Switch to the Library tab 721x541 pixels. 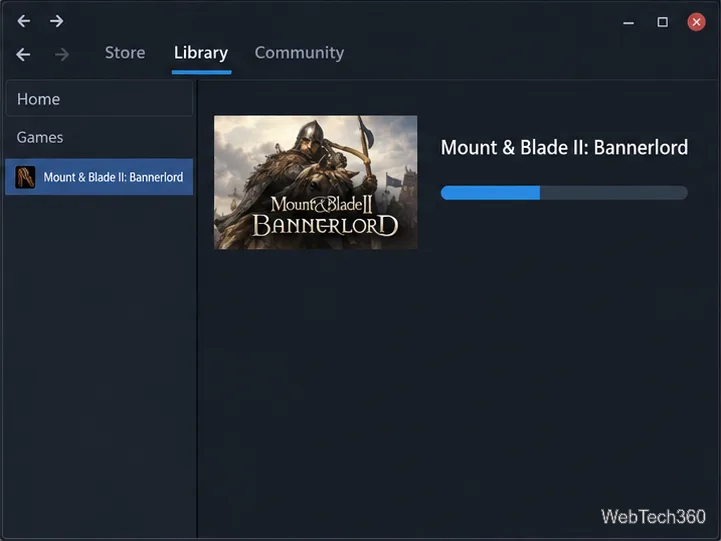point(201,52)
